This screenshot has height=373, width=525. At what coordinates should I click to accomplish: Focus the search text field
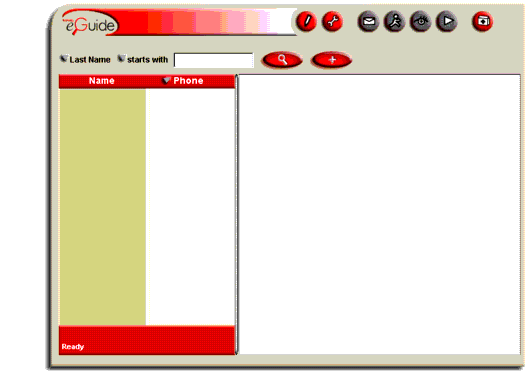(214, 60)
